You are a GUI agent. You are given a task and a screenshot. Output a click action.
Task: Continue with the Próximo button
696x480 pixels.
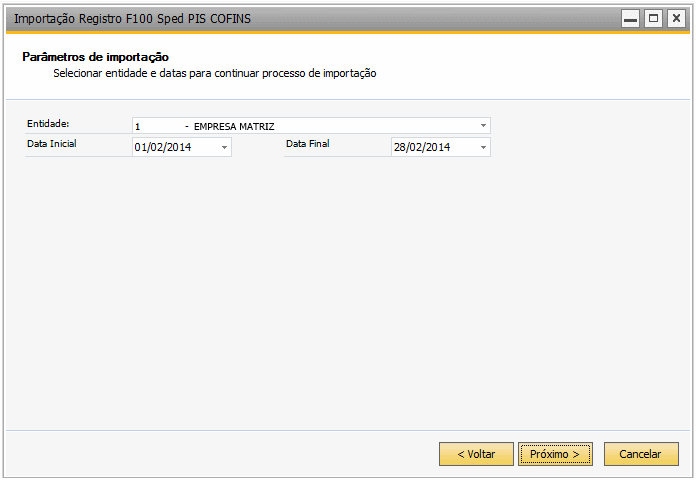555,454
